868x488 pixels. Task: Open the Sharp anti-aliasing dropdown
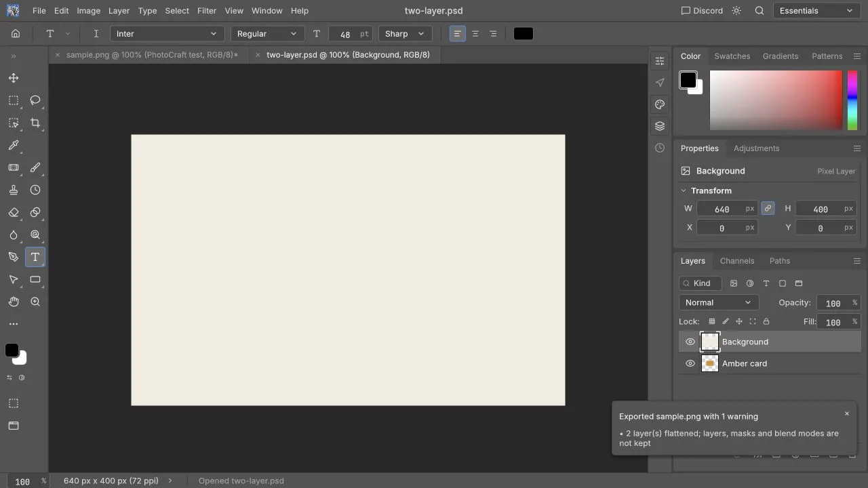tap(405, 34)
